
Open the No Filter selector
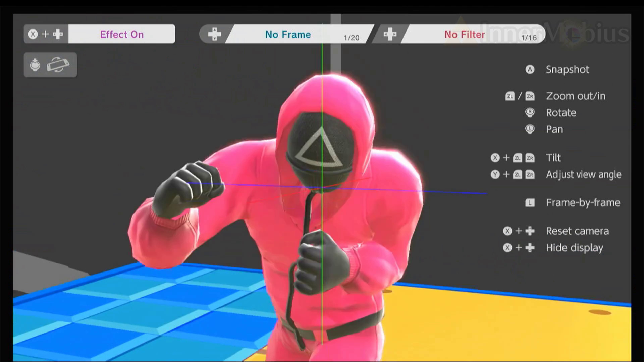(x=464, y=34)
